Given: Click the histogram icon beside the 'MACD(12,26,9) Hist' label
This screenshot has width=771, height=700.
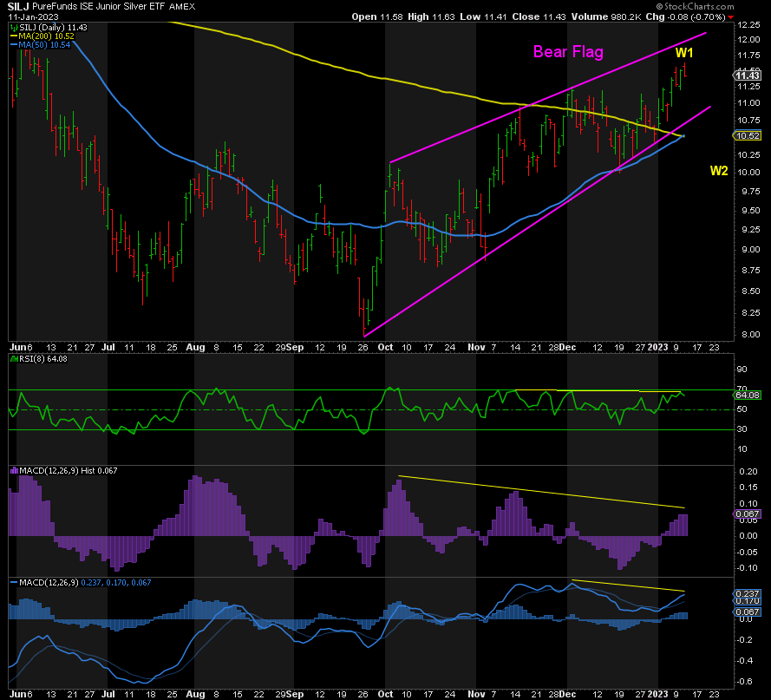Looking at the screenshot, I should point(14,471).
